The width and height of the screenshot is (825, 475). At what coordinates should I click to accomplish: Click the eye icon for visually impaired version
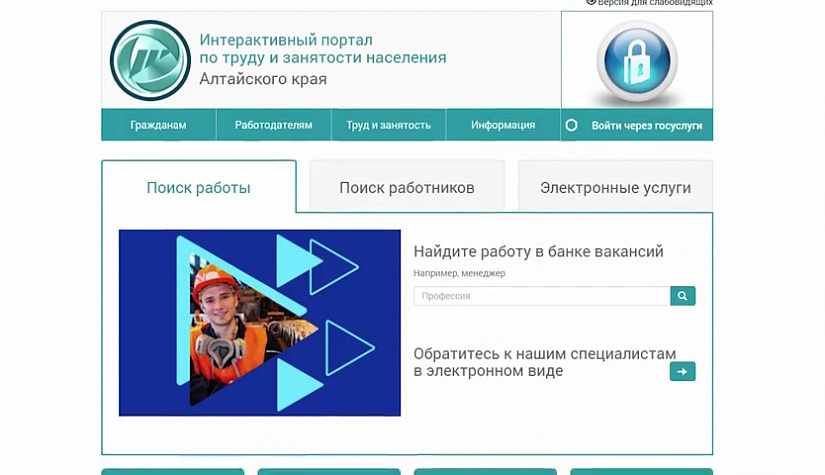[x=591, y=3]
